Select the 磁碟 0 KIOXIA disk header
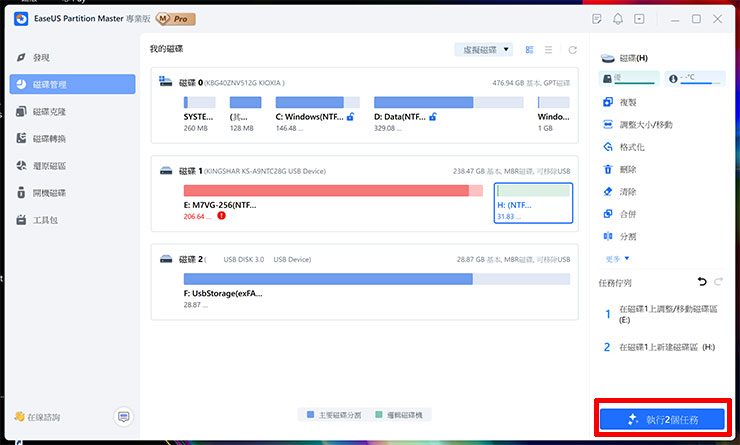This screenshot has height=445, width=740. click(231, 83)
